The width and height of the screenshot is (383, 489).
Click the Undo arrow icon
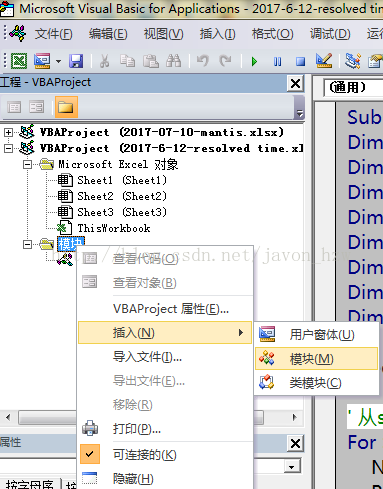coord(202,61)
